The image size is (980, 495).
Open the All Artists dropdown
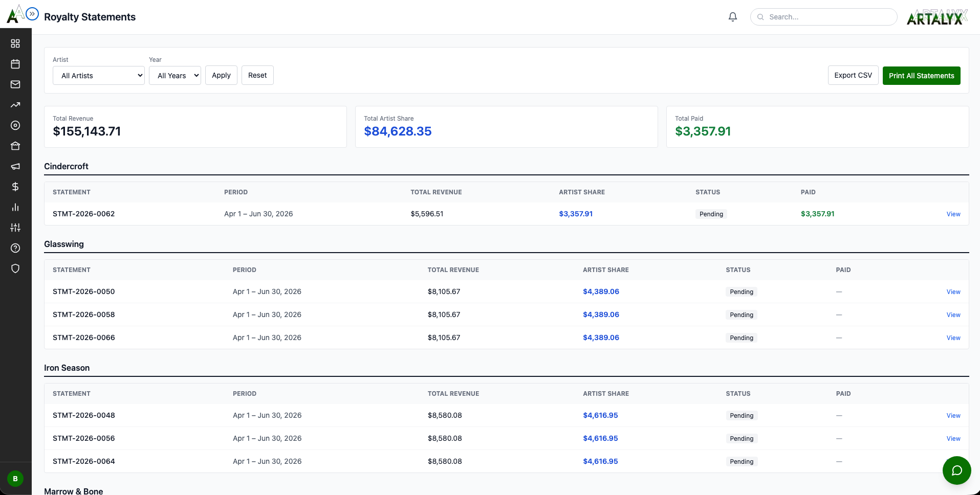coord(99,76)
